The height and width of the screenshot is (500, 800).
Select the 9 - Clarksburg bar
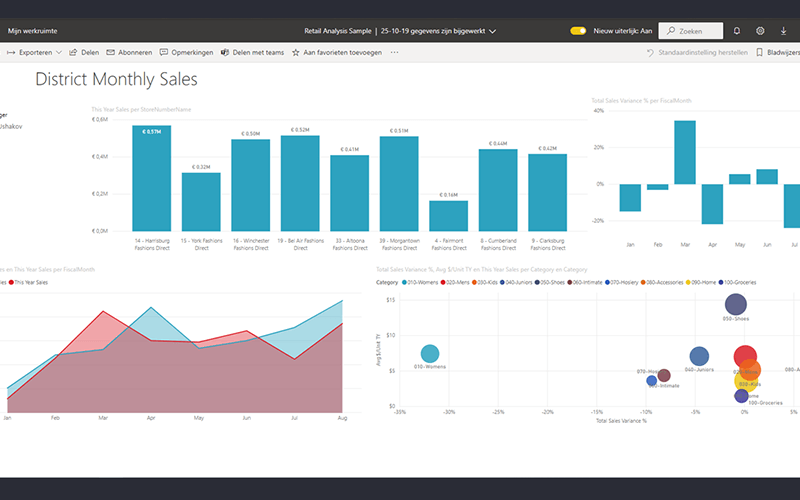pos(547,192)
